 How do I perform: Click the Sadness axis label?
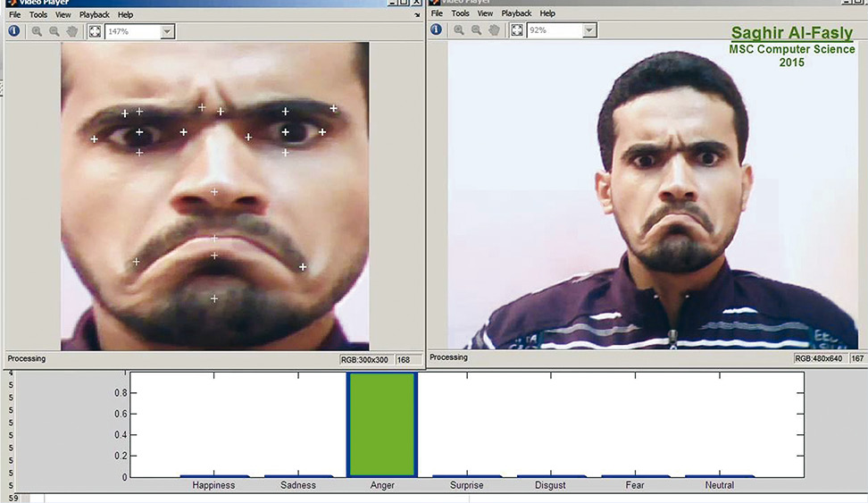(298, 485)
